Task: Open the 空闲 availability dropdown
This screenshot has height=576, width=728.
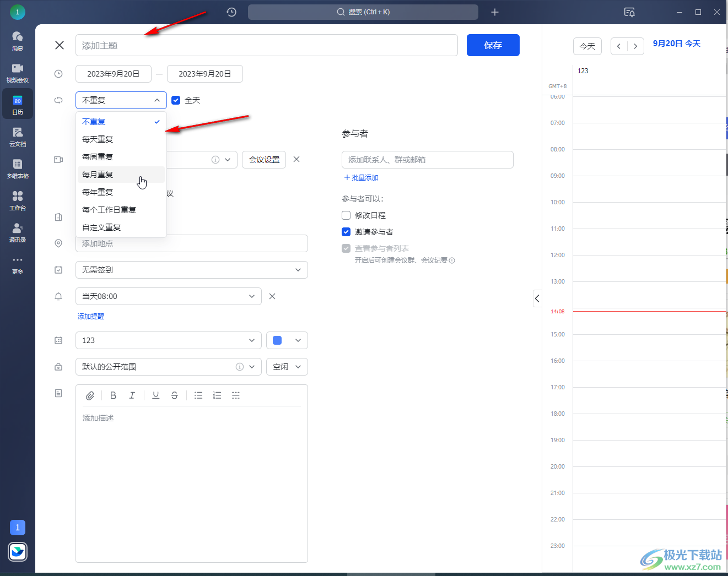Action: [287, 367]
